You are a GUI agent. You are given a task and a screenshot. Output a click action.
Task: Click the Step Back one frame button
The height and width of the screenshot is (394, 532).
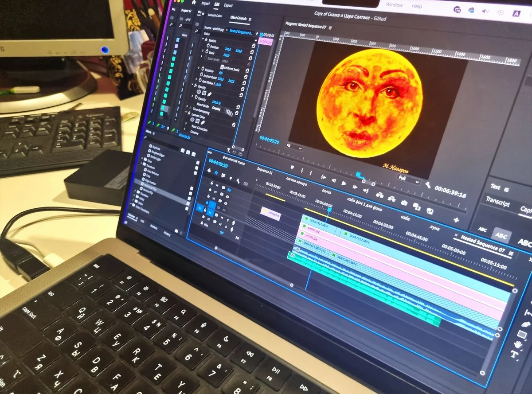click(333, 179)
